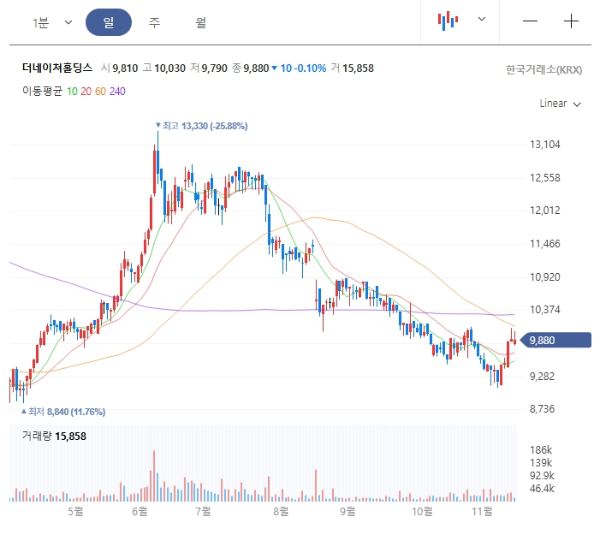Open the Linear scale dropdown
This screenshot has height=543, width=600.
560,103
